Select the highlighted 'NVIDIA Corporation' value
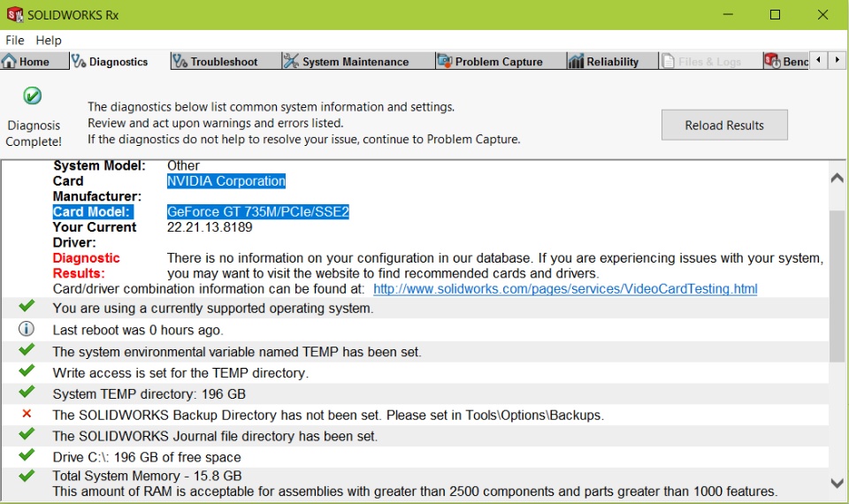This screenshot has height=504, width=849. (x=226, y=180)
